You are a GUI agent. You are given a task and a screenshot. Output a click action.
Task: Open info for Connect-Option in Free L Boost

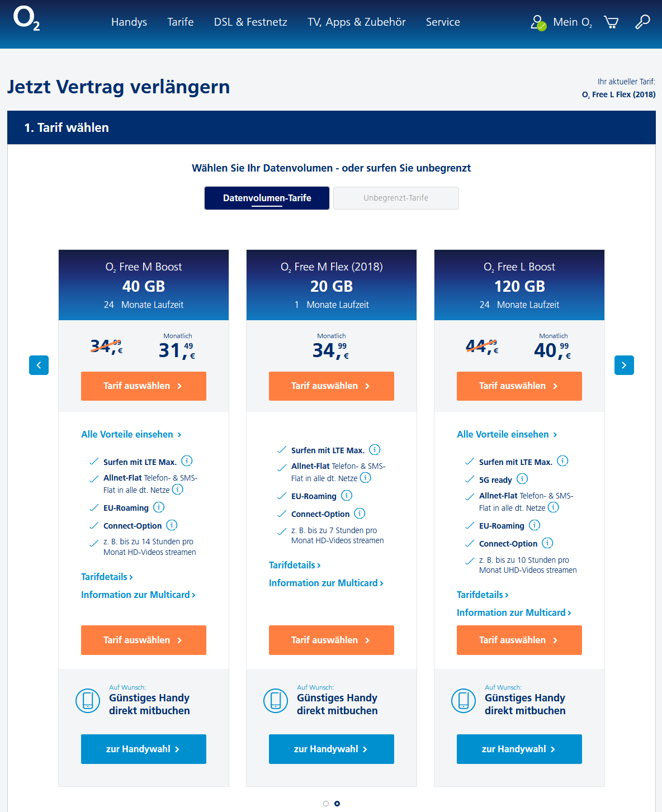pos(547,543)
